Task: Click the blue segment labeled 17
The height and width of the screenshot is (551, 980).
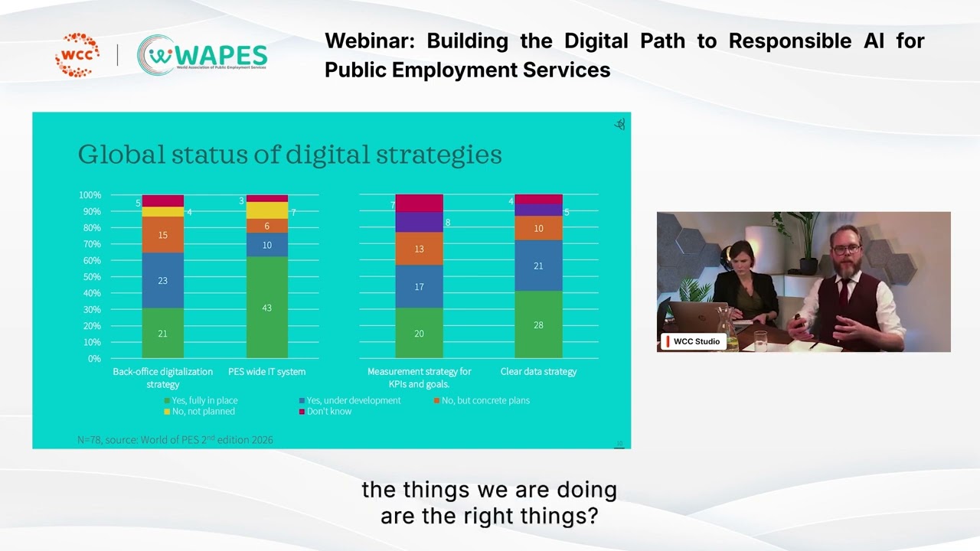Action: click(x=419, y=287)
